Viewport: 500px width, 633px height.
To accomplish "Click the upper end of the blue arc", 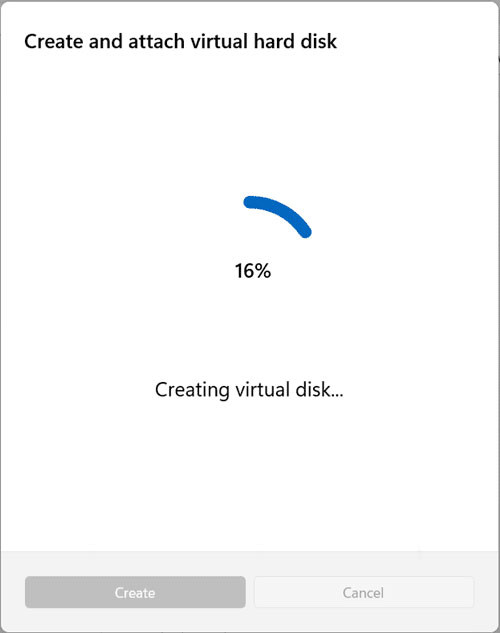I will [x=250, y=202].
